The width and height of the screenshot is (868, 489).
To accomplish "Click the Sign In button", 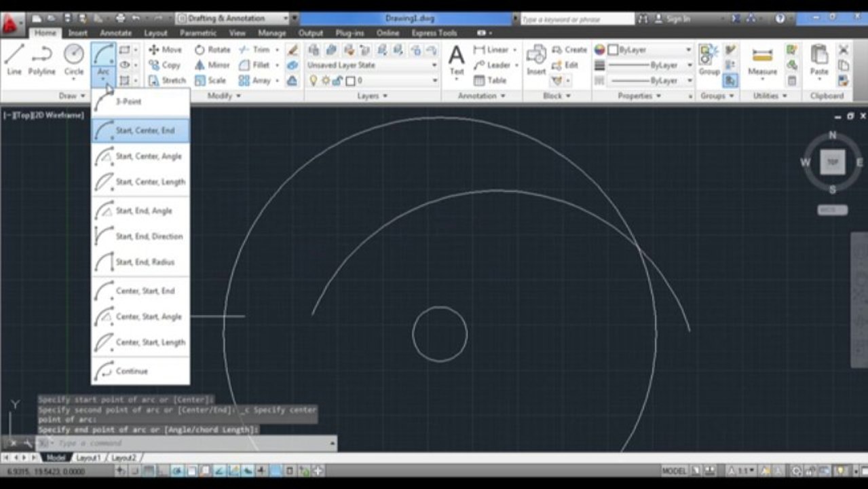I will click(x=672, y=19).
